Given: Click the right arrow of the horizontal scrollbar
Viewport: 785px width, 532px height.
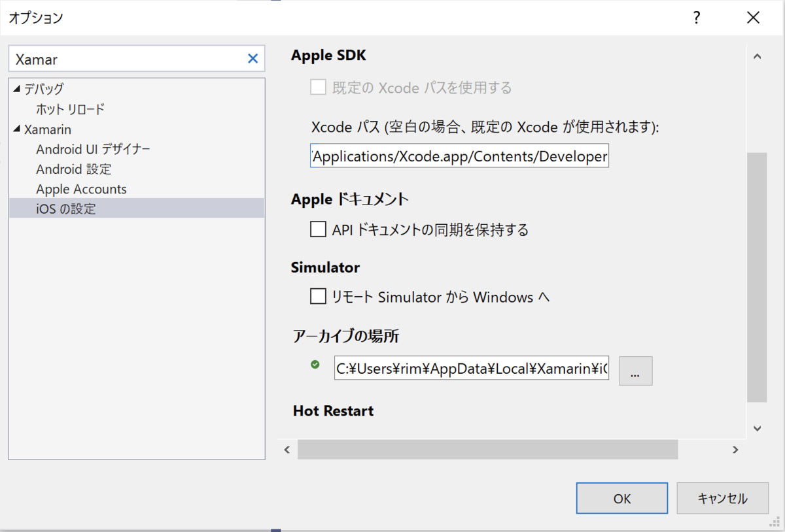Looking at the screenshot, I should click(735, 450).
